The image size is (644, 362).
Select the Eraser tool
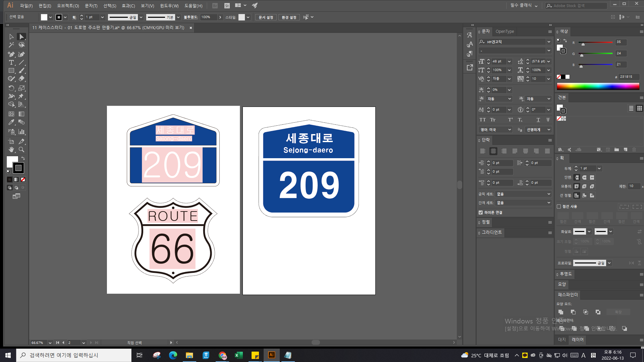(x=21, y=79)
